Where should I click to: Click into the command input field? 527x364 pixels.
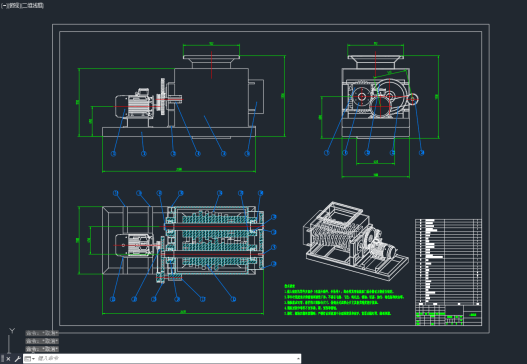(x=166, y=359)
